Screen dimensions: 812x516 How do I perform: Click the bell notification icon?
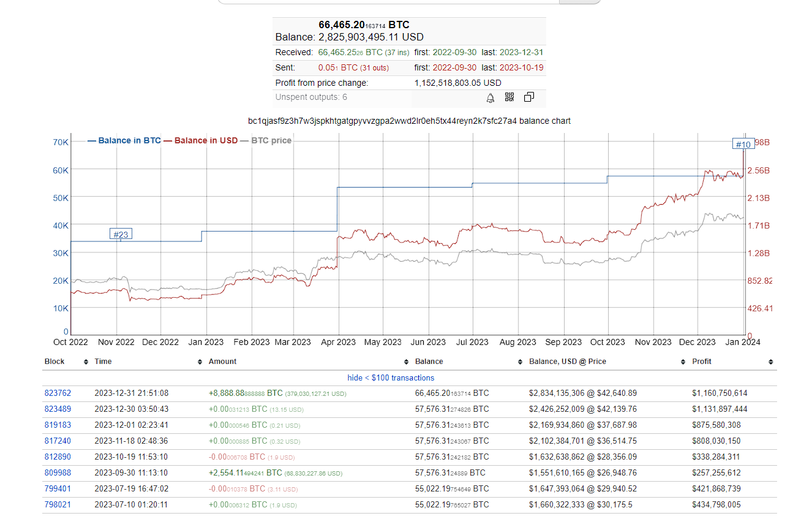click(x=491, y=97)
